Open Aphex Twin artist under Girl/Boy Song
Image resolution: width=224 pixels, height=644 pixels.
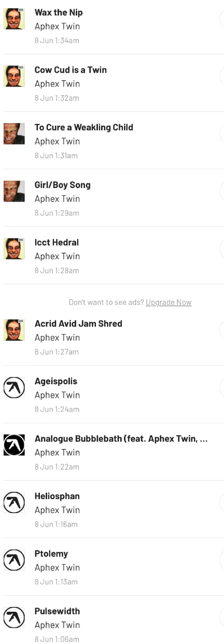pyautogui.click(x=57, y=199)
